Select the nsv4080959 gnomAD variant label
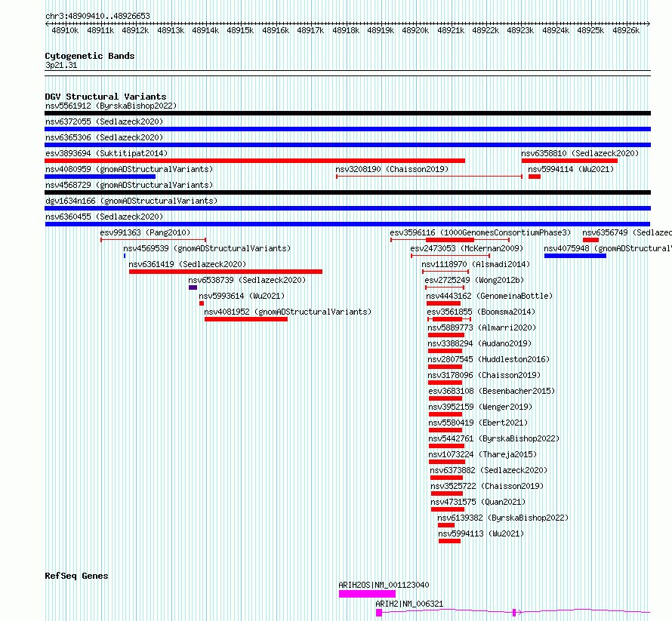The width and height of the screenshot is (672, 621). [129, 169]
